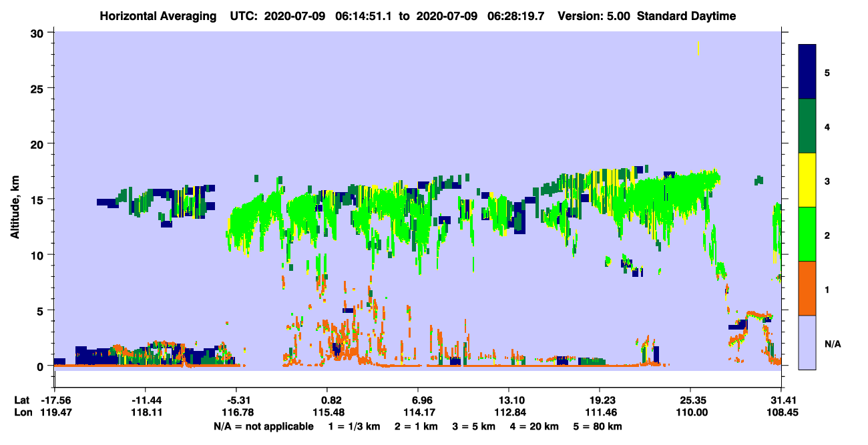
Task: Select the "Version: 5.00" text
Action: pos(594,16)
